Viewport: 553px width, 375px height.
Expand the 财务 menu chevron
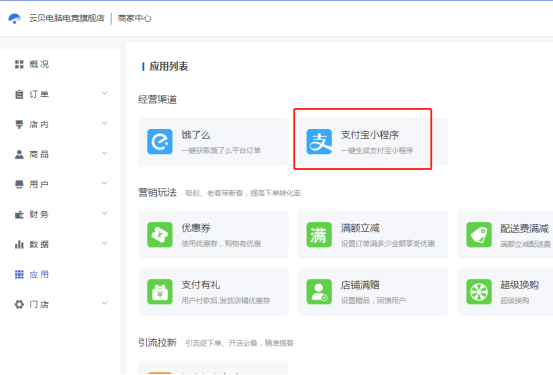click(105, 213)
